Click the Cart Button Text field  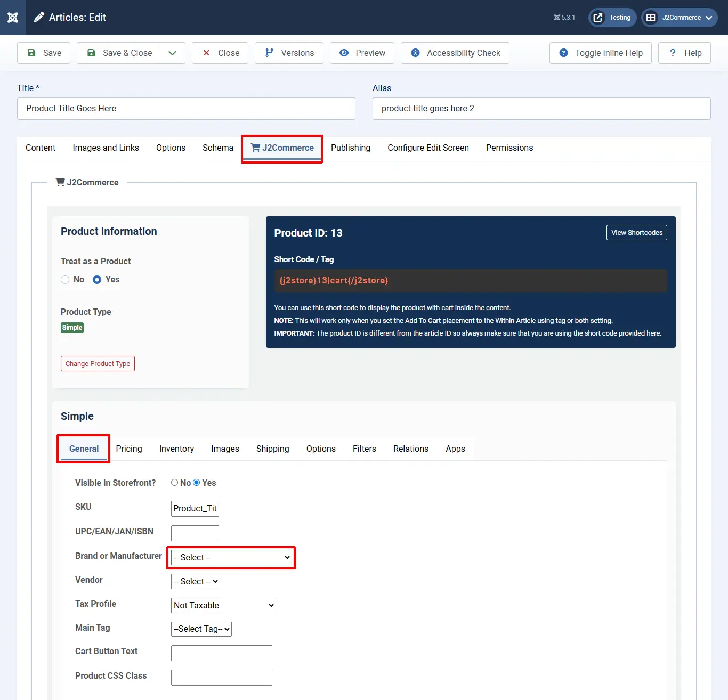pyautogui.click(x=222, y=653)
